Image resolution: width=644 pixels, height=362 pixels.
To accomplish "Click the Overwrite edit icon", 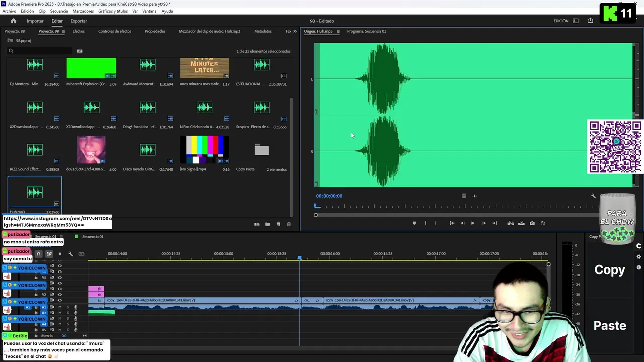I will [521, 223].
